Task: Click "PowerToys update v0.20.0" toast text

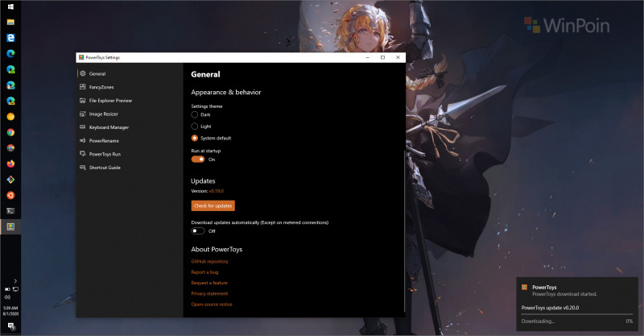Action: point(550,308)
